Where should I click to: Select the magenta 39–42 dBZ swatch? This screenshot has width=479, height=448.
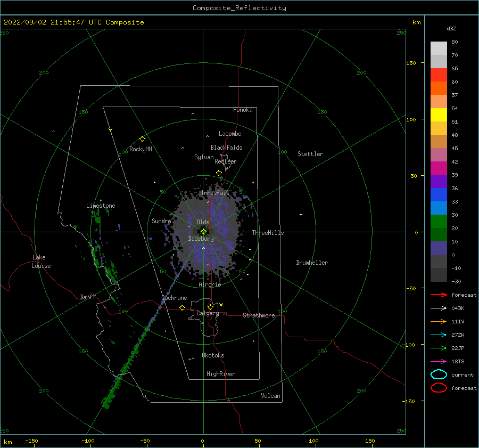[439, 168]
